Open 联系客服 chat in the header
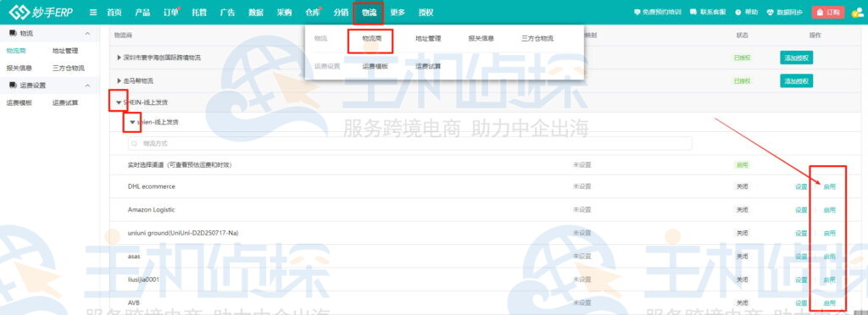Image resolution: width=868 pixels, height=315 pixels. pos(708,12)
